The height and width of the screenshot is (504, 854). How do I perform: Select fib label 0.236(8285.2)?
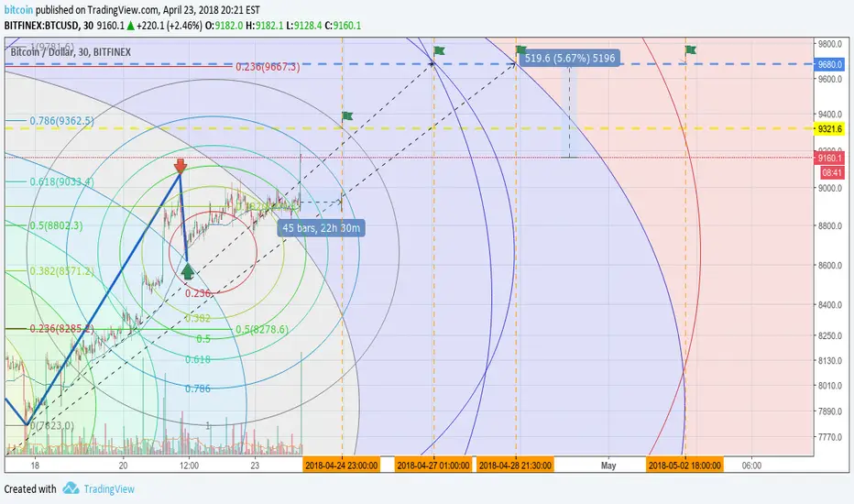(61, 329)
